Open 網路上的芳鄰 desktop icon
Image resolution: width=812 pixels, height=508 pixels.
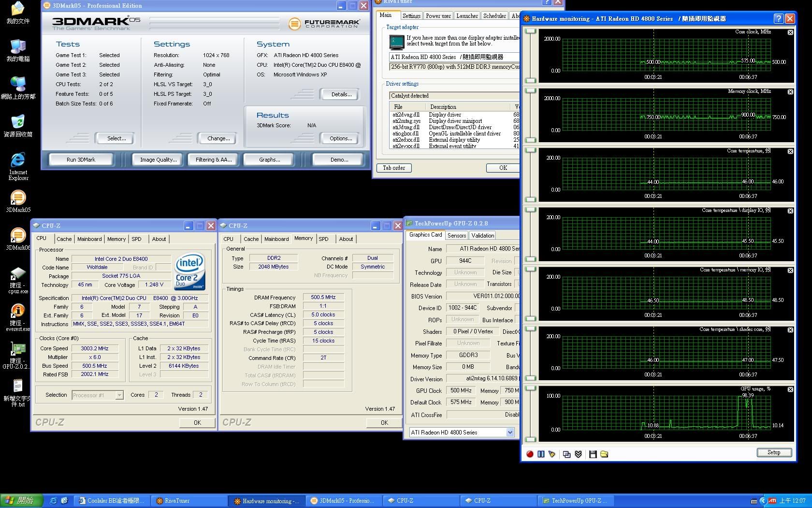18,88
